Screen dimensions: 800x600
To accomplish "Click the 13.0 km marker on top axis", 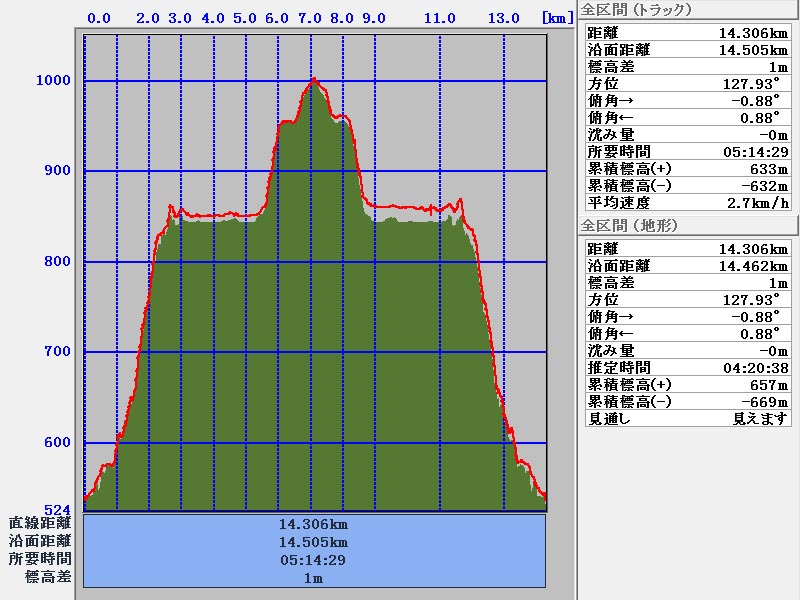I will coord(503,18).
